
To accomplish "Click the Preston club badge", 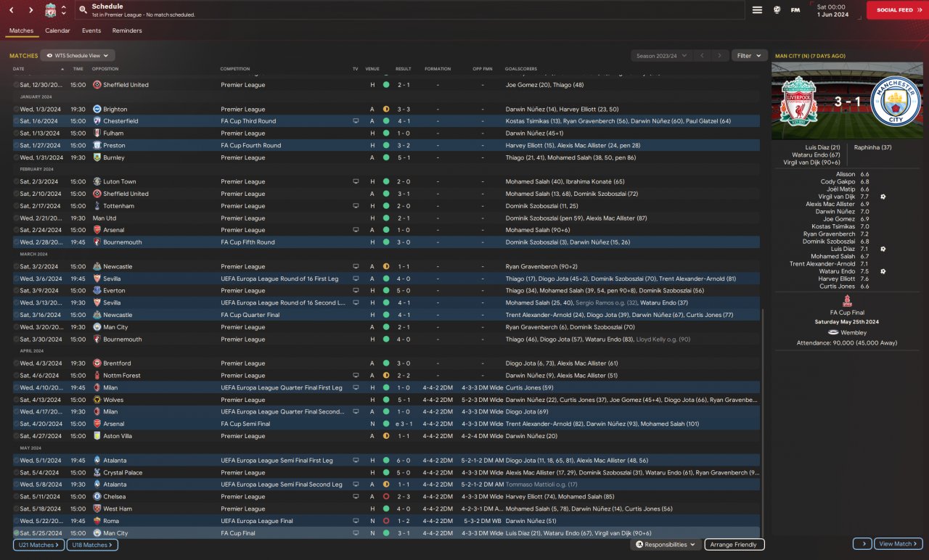I will (x=97, y=145).
